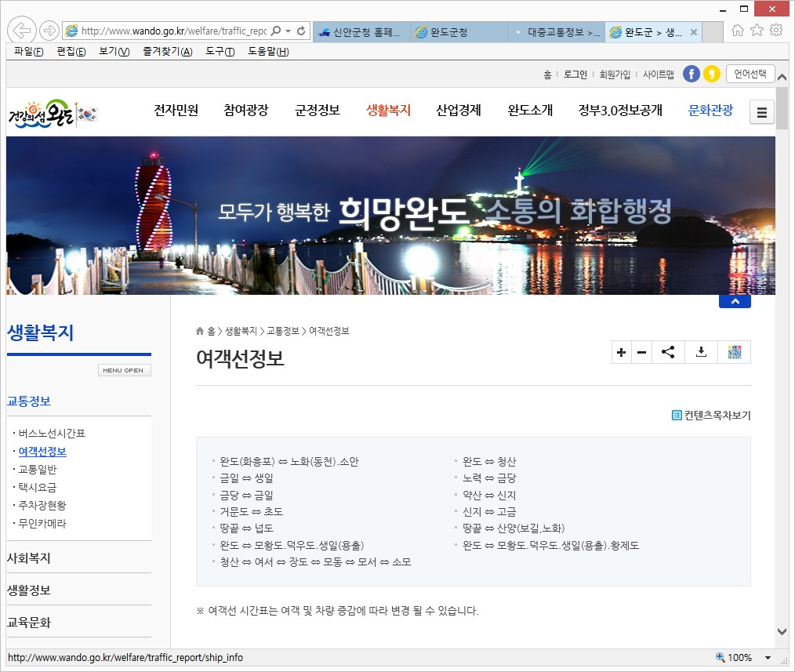Screen dimensions: 795x672
Task: Switch to the 대중교통정보 browser tab
Action: coord(556,32)
